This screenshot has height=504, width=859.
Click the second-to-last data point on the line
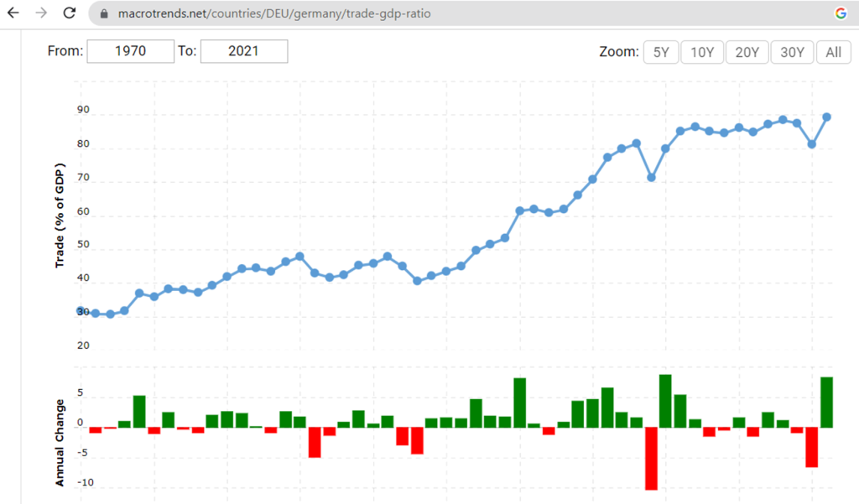pyautogui.click(x=812, y=144)
